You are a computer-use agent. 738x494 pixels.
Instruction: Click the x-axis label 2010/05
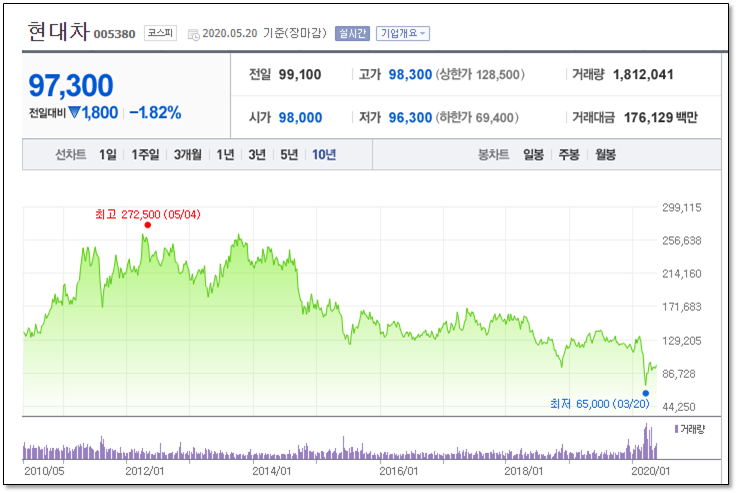44,471
